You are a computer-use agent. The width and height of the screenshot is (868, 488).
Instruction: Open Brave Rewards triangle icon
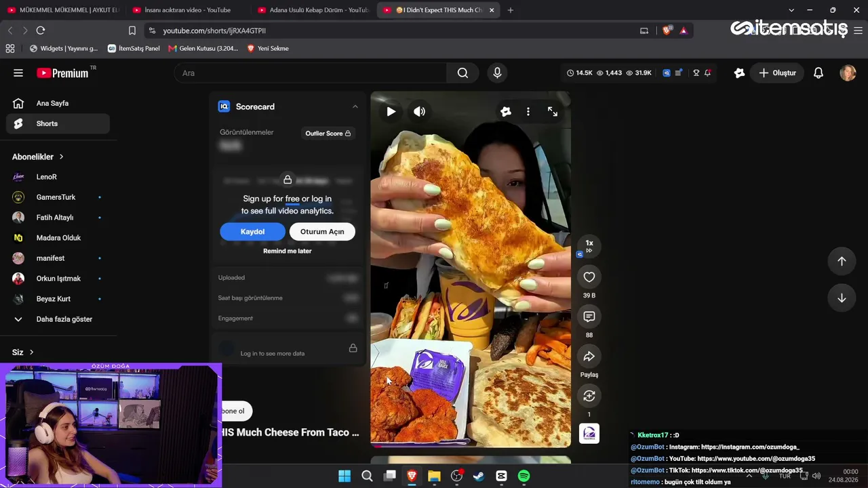(x=683, y=30)
